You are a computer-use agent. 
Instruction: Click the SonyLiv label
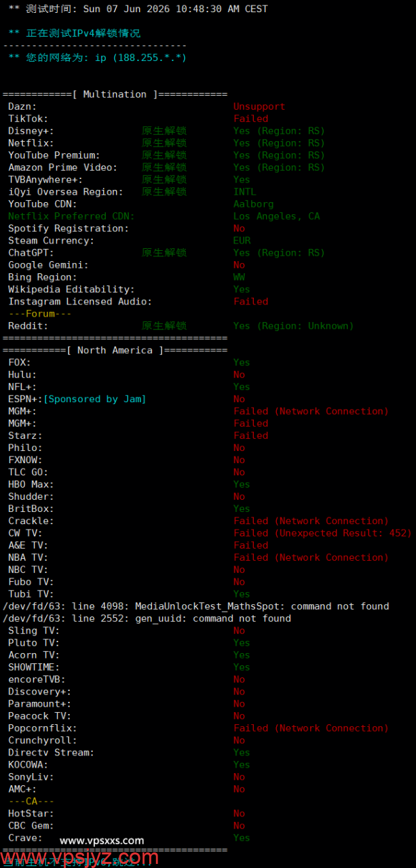click(x=31, y=778)
